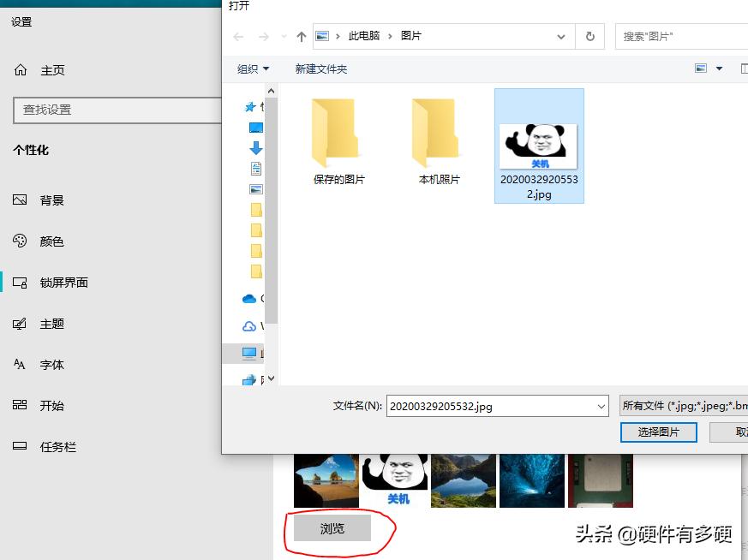Image resolution: width=748 pixels, height=560 pixels.
Task: Click the Documents icon in the sidebar
Action: tap(254, 168)
